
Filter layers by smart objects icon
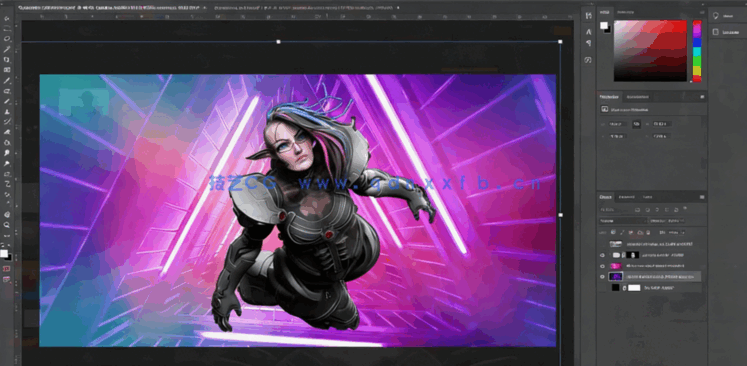[677, 210]
